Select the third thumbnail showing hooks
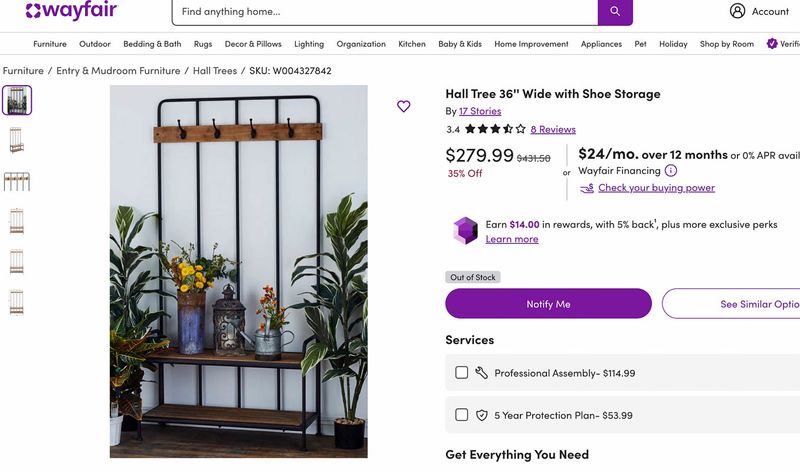This screenshot has width=800, height=472. 17,181
